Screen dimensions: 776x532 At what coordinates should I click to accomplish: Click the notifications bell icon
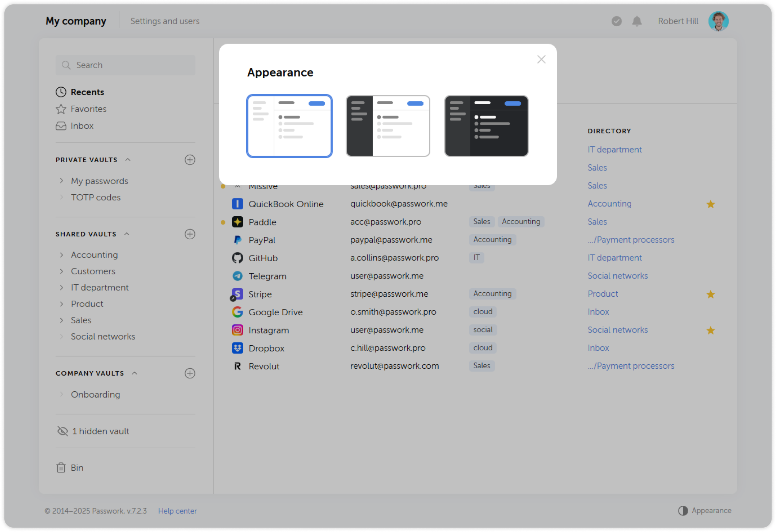636,21
